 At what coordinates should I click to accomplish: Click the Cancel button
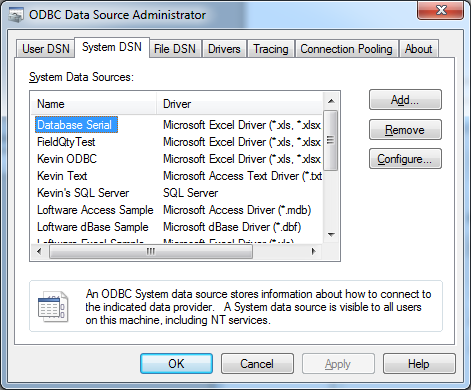(x=257, y=363)
